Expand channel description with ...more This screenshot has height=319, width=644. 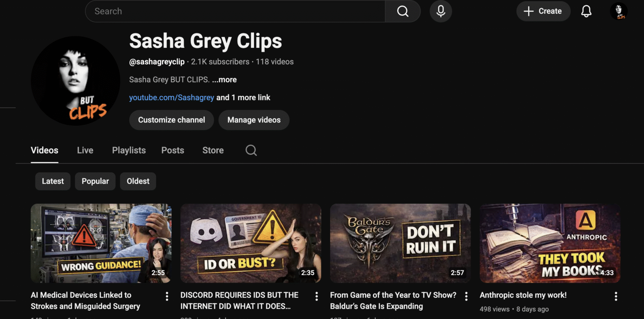click(225, 80)
